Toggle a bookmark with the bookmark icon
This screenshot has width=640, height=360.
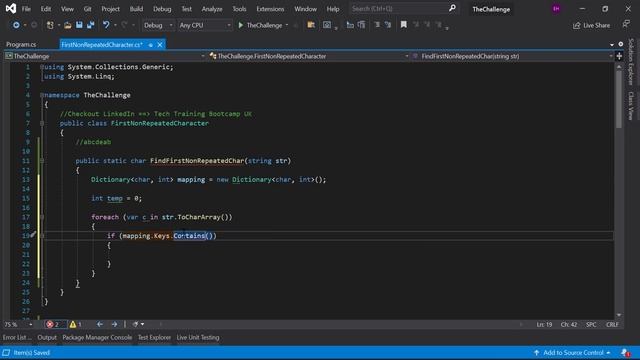(404, 25)
